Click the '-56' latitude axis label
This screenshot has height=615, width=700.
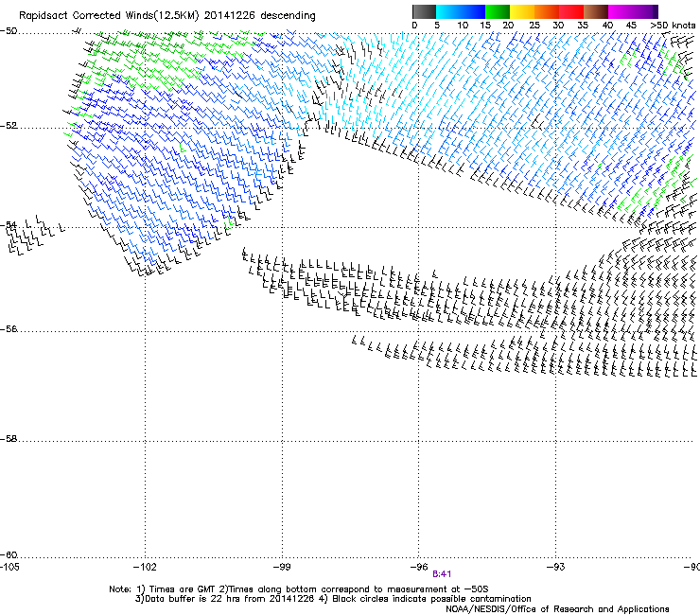(x=9, y=329)
